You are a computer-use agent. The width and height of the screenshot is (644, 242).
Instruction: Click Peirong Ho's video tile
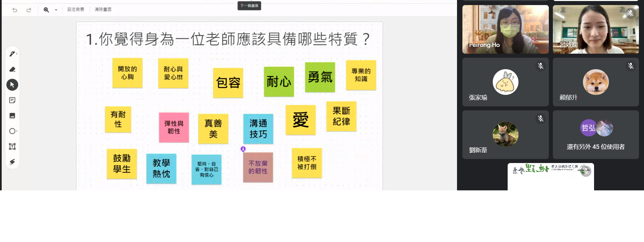505,29
